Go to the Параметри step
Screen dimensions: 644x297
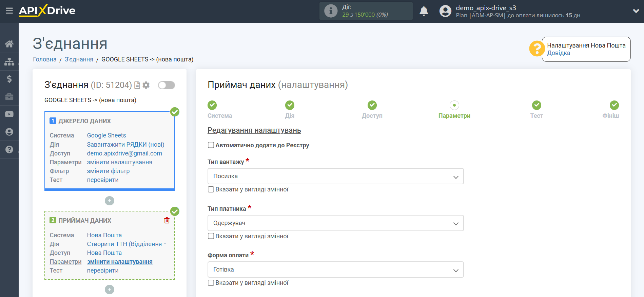[454, 105]
